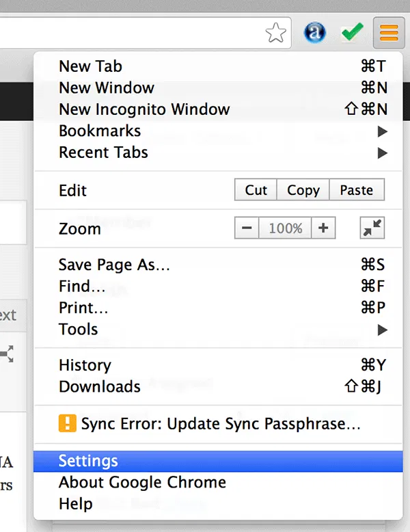
Task: Select New Incognito Window
Action: [144, 109]
